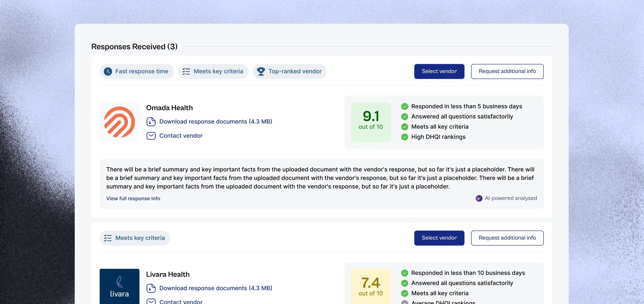This screenshot has width=644, height=304.
Task: Download Livara Health response documents
Action: point(216,288)
